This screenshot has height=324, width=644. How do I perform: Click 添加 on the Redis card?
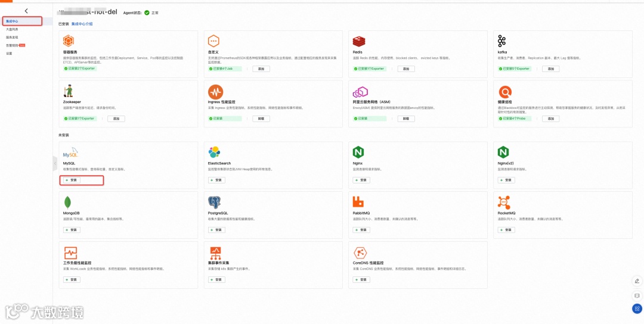[406, 69]
